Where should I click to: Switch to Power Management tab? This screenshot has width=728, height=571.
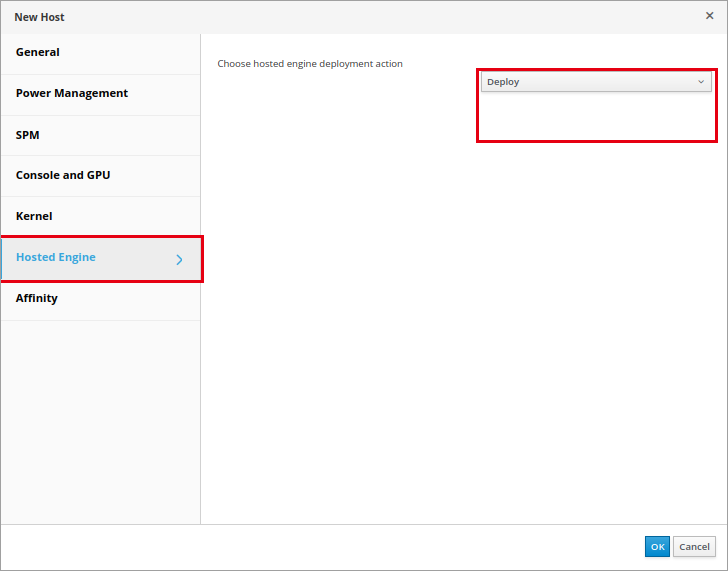coord(101,94)
